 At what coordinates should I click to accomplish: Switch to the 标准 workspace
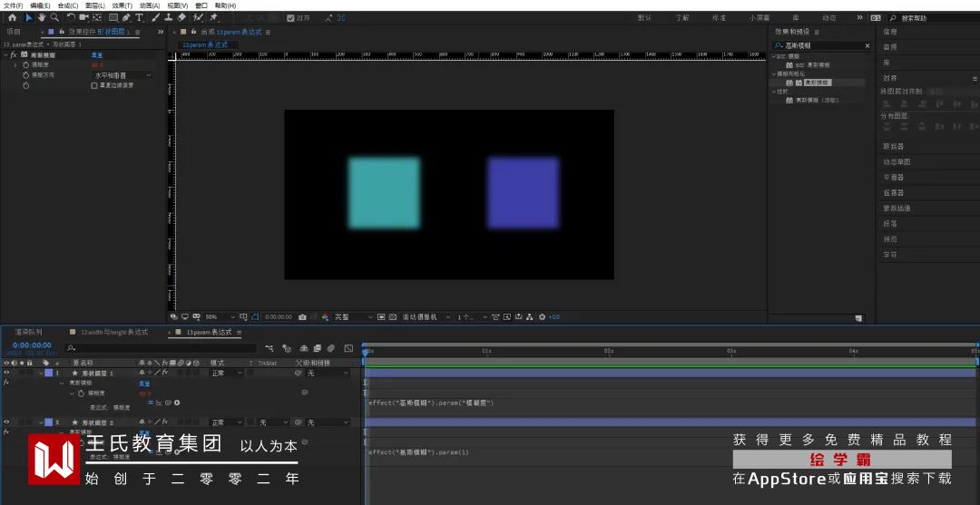point(720,18)
